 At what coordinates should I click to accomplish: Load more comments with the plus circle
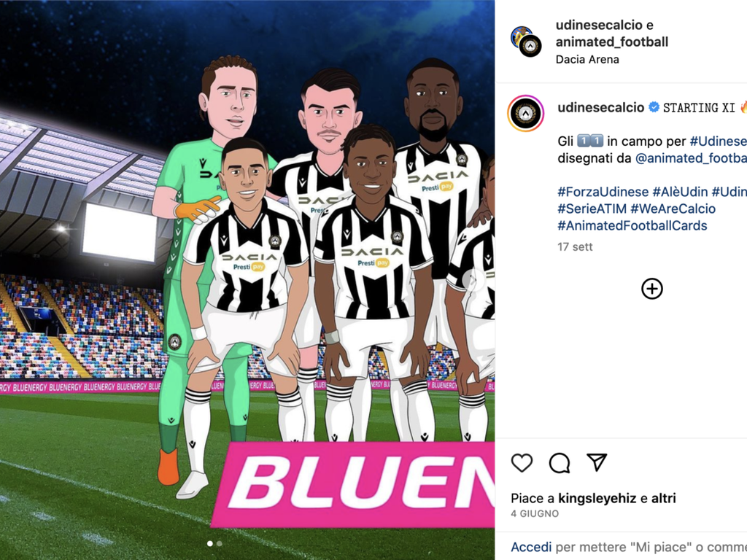(651, 289)
